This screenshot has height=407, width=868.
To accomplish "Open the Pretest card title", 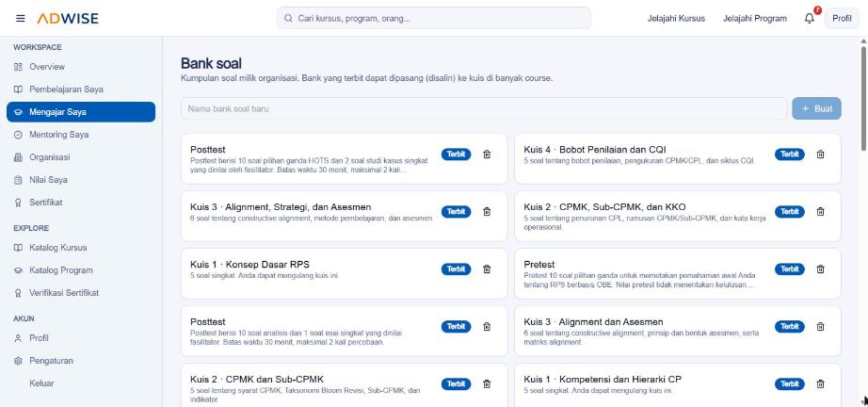I will (x=539, y=264).
